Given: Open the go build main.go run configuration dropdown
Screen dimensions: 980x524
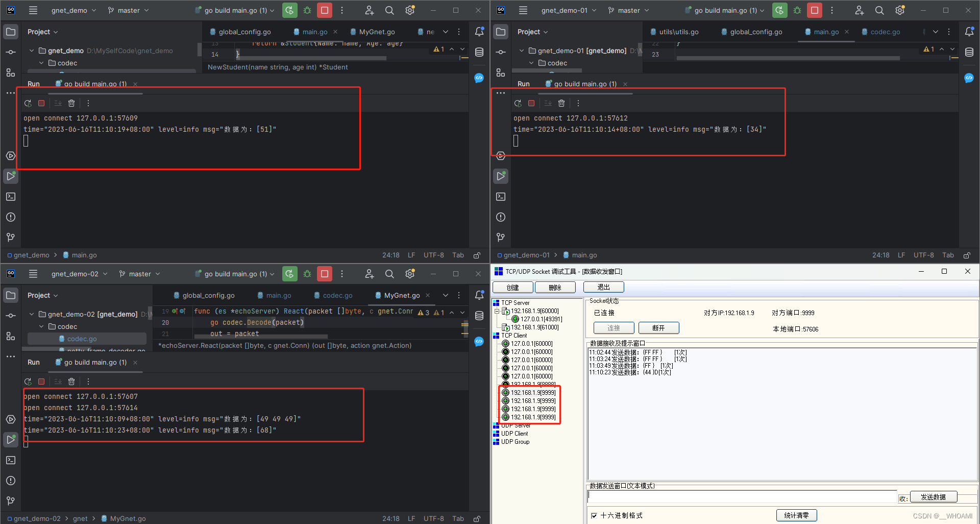Looking at the screenshot, I should pos(234,10).
